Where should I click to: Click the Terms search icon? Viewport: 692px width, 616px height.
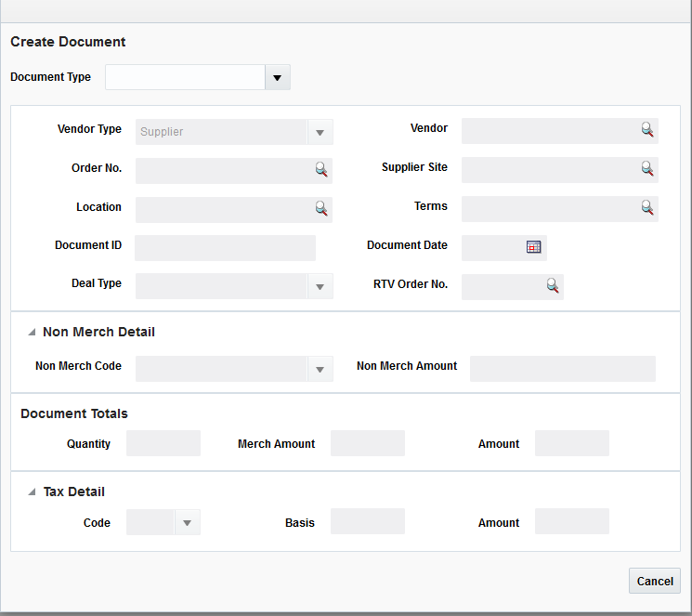(x=647, y=208)
